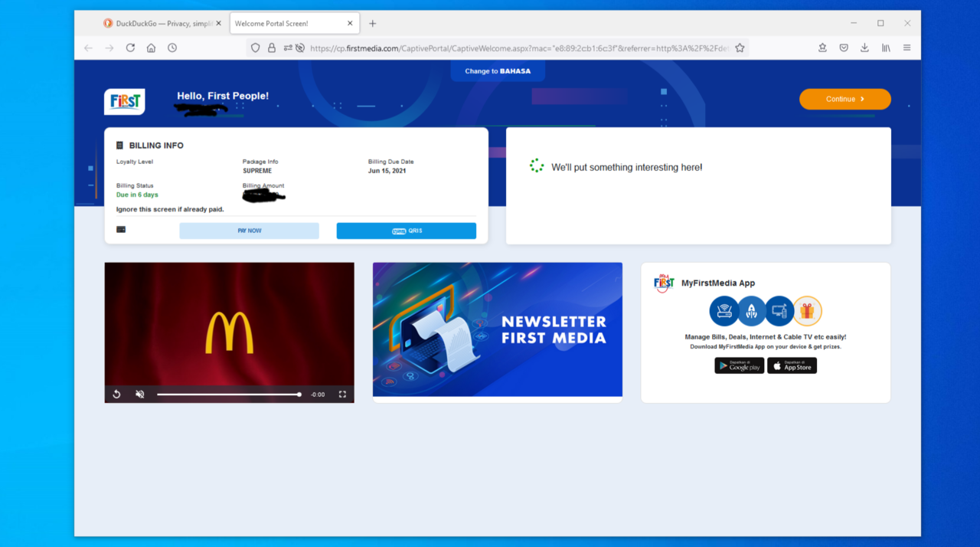Click the browser reload button
This screenshot has width=980, height=547.
pos(130,47)
